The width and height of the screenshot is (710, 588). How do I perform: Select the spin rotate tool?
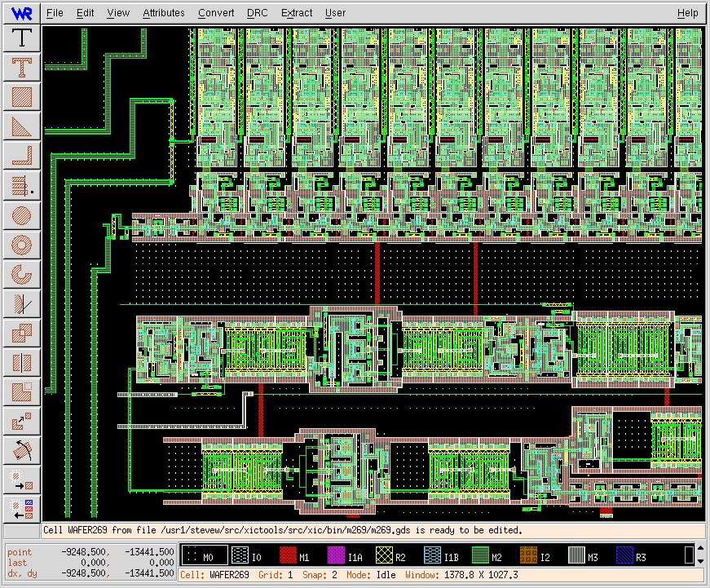tap(22, 451)
